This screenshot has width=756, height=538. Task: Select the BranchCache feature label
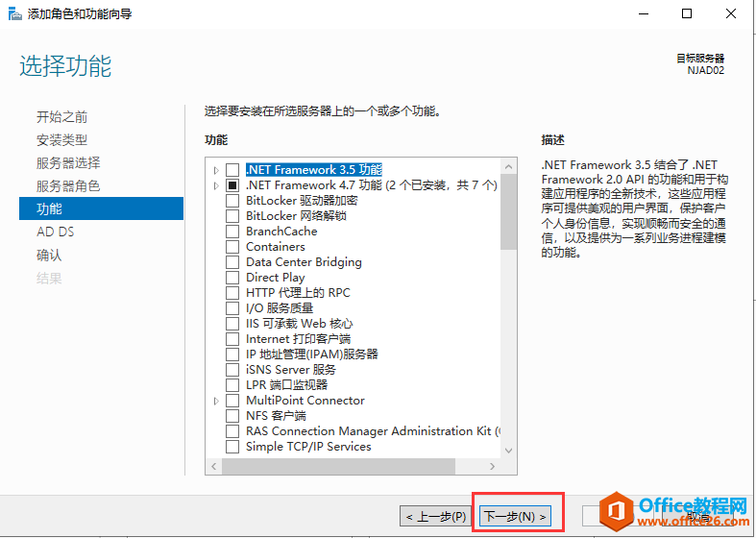pyautogui.click(x=281, y=232)
